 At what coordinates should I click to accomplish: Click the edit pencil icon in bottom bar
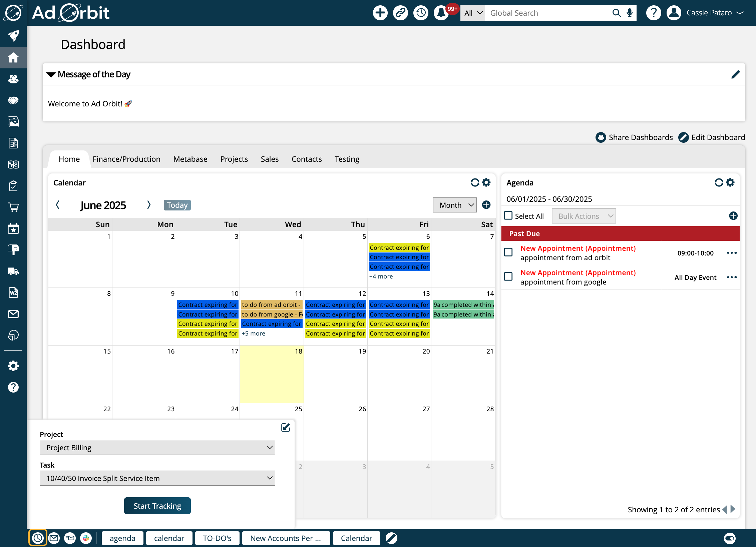click(x=391, y=538)
